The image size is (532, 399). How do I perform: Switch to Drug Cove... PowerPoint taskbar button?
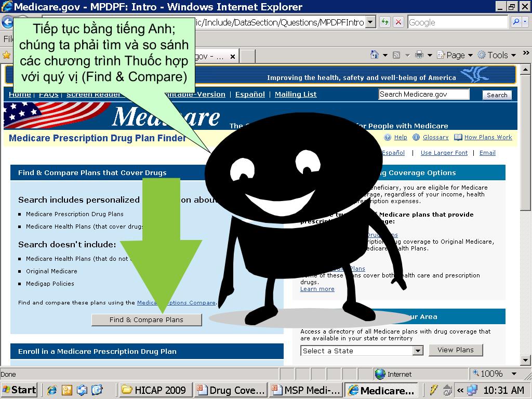[230, 390]
